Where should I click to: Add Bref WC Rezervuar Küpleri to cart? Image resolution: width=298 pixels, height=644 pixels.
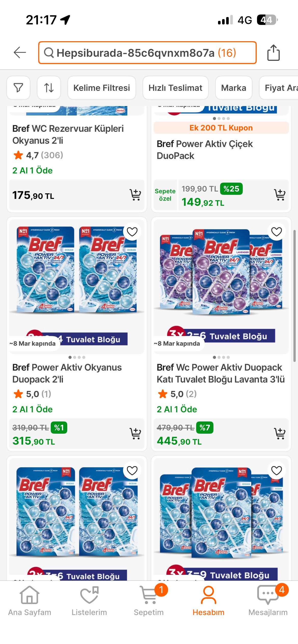coord(135,195)
